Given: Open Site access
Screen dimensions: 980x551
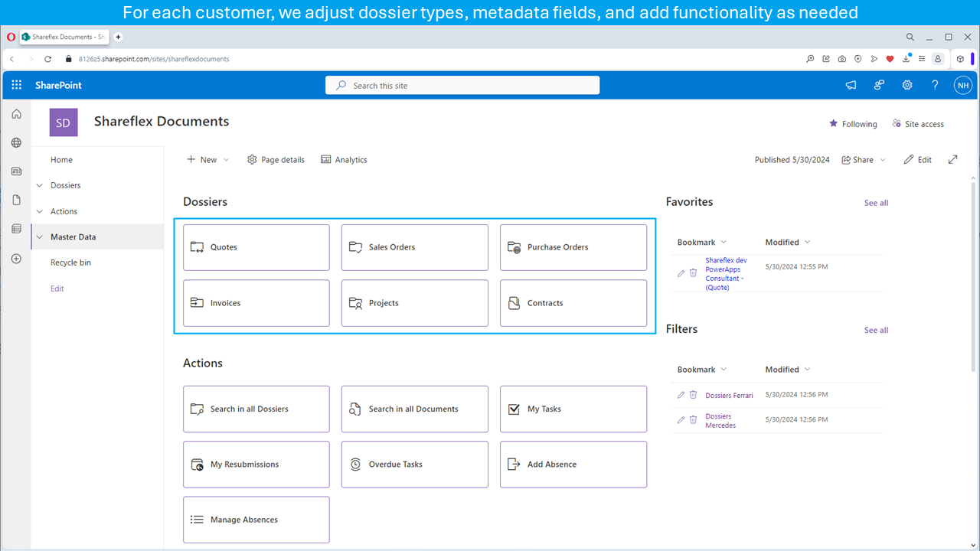Looking at the screenshot, I should [x=917, y=124].
